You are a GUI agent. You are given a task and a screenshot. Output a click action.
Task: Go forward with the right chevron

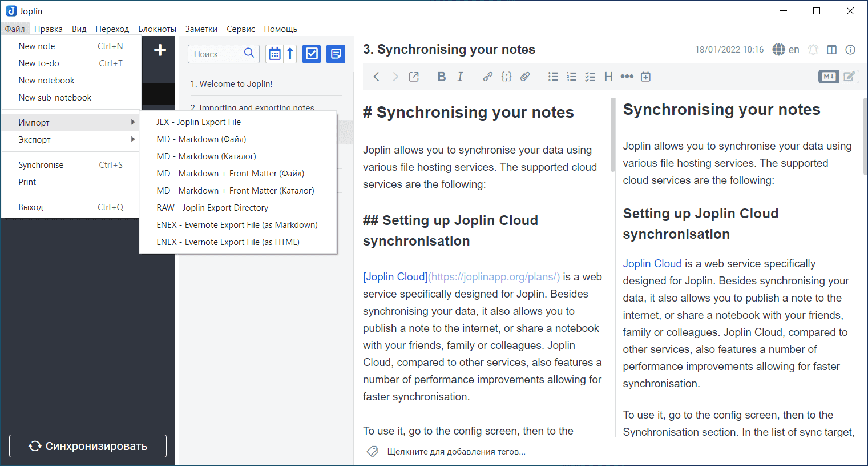coord(395,77)
